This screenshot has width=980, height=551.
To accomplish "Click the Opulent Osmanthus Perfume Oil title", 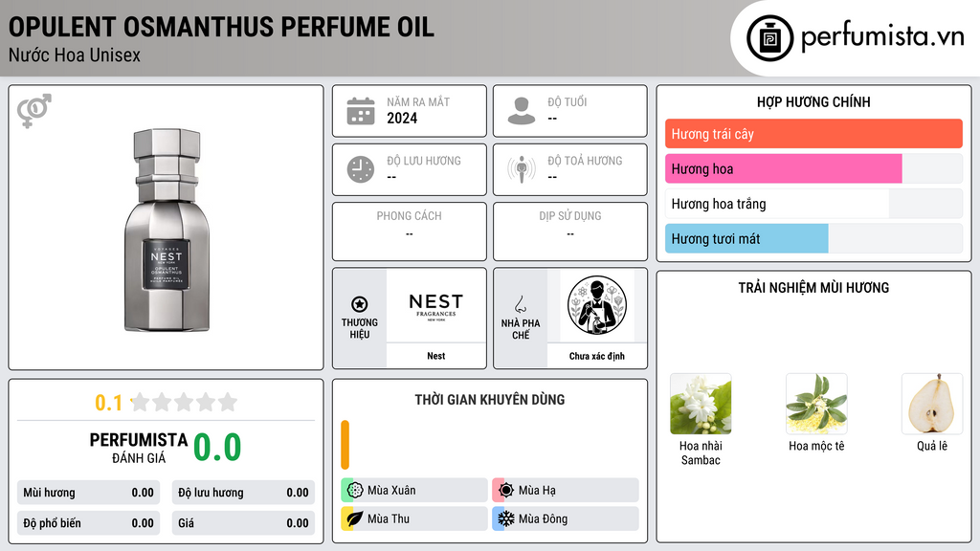I will click(221, 28).
